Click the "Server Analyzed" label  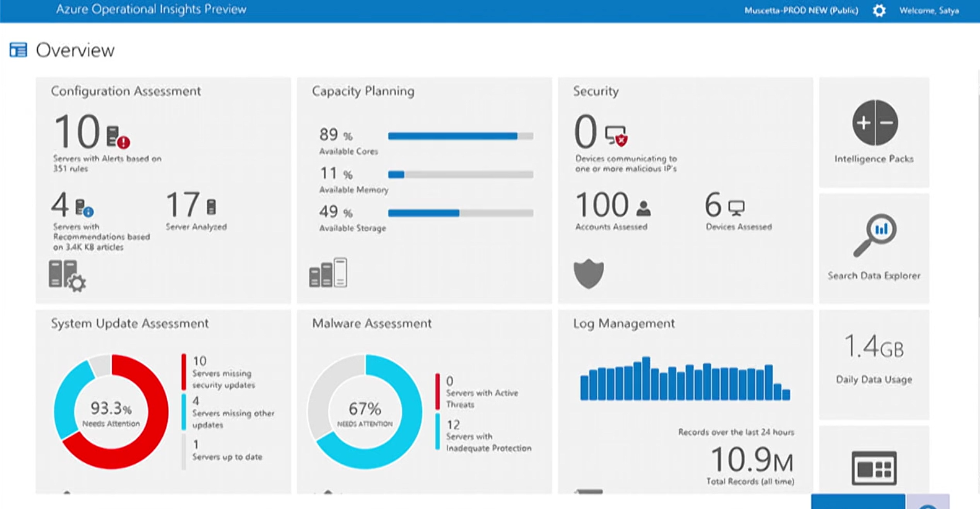(x=196, y=227)
